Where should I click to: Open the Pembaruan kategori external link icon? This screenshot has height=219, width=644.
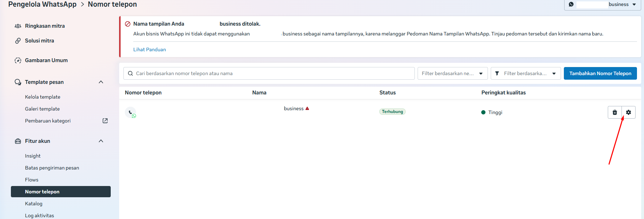click(105, 121)
